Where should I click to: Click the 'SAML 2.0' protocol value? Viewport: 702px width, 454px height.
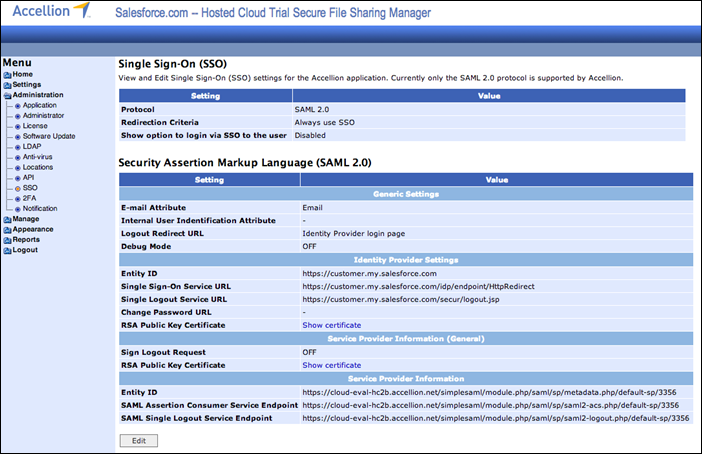click(x=312, y=109)
